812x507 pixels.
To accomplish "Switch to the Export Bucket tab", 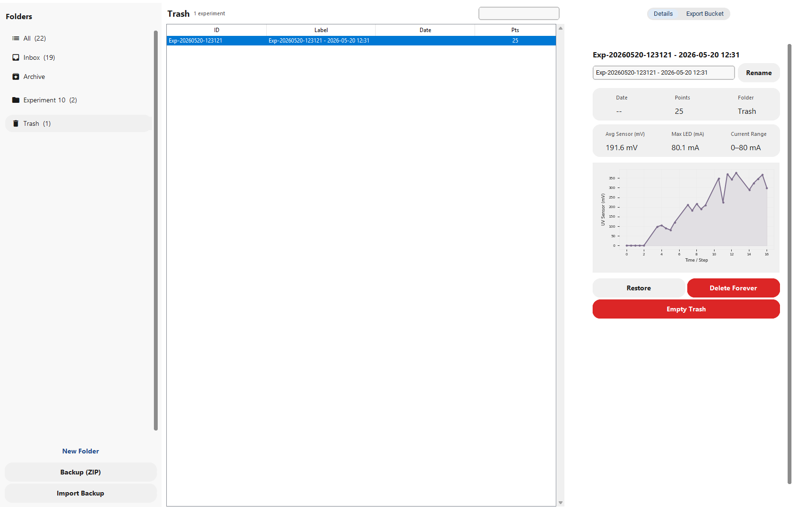I will (704, 14).
